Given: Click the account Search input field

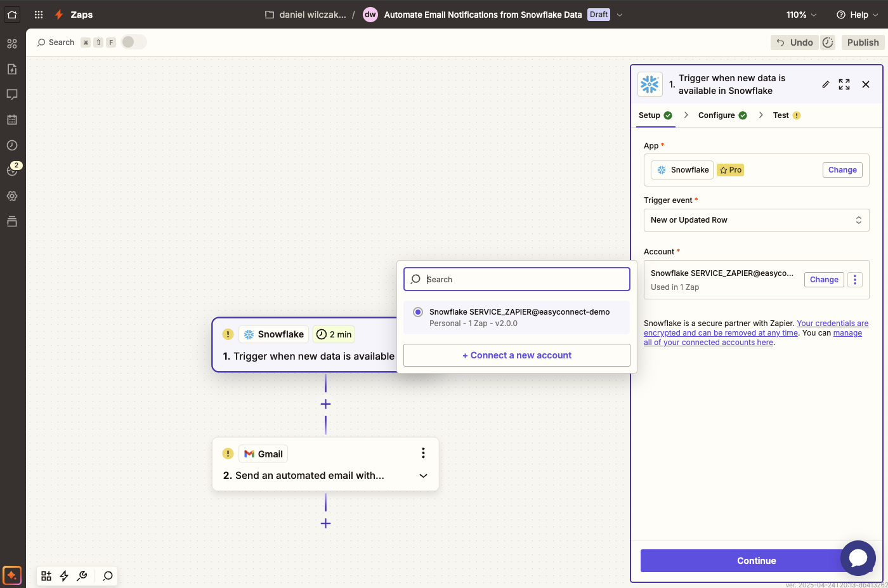Looking at the screenshot, I should pos(517,279).
